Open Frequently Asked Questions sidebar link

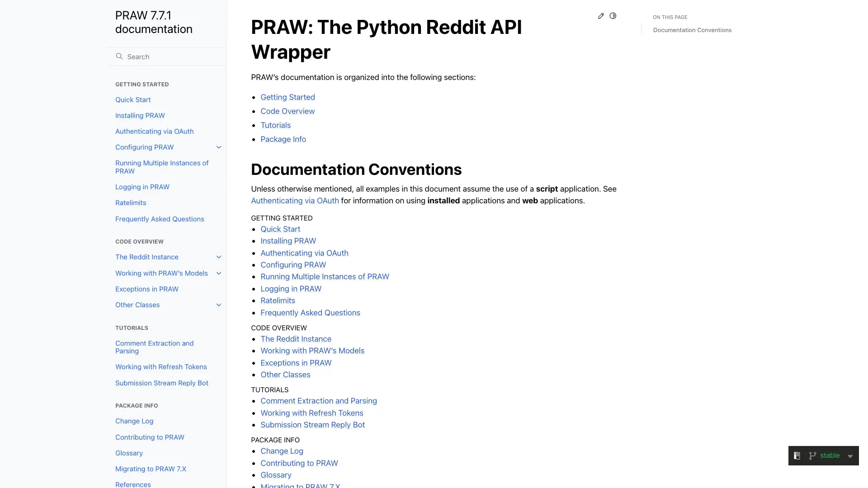coord(160,219)
